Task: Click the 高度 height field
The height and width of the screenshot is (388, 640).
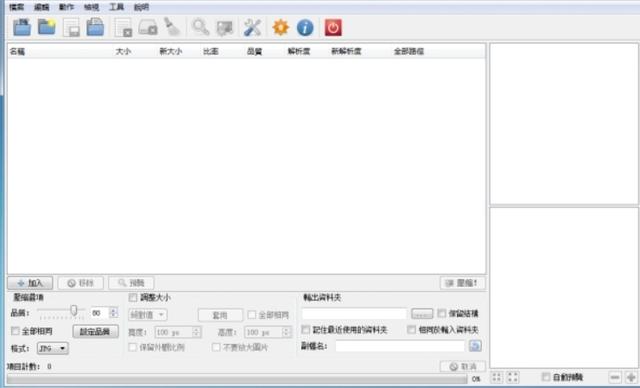Action: click(x=264, y=332)
